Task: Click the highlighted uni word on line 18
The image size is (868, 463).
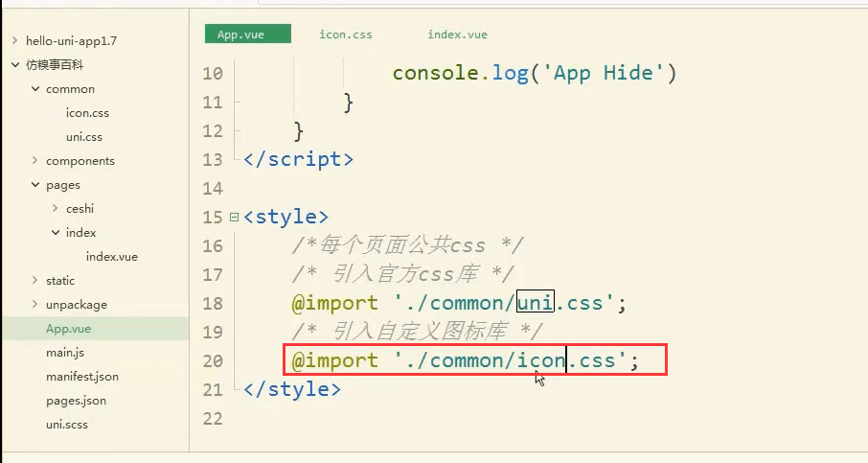Action: coord(536,303)
